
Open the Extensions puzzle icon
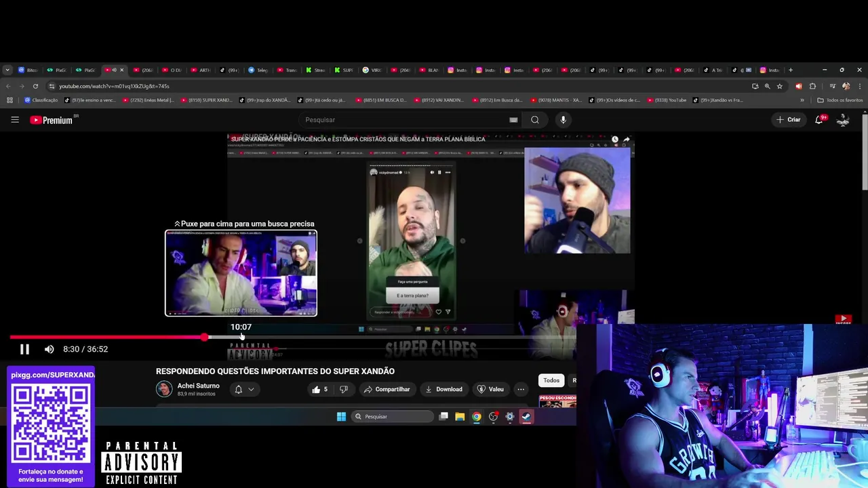(812, 86)
